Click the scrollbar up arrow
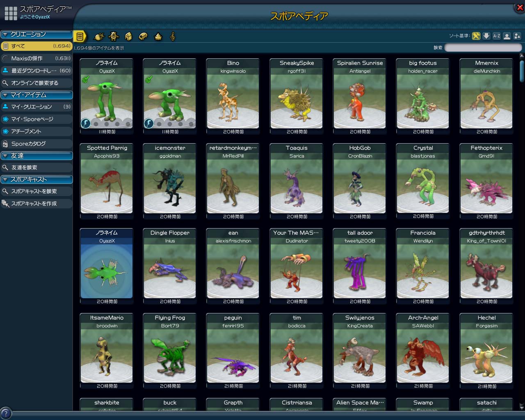This screenshot has width=525, height=420. coord(522,56)
